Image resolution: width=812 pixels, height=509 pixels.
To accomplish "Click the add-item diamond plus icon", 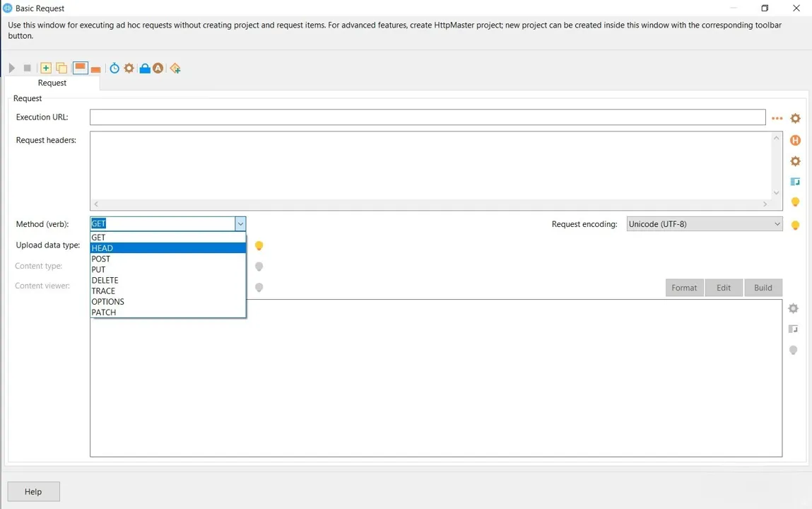I will click(x=175, y=68).
